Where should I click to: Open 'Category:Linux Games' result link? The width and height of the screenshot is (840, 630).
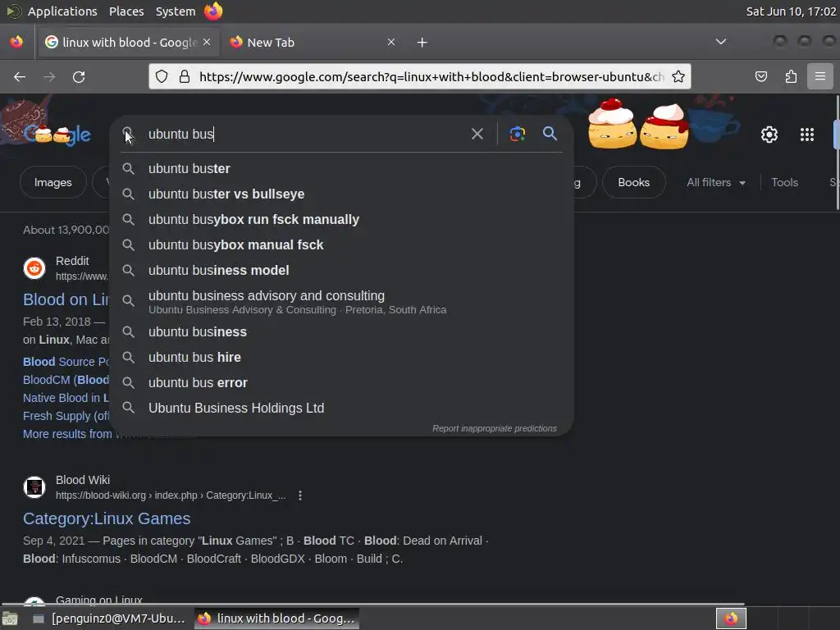point(107,518)
